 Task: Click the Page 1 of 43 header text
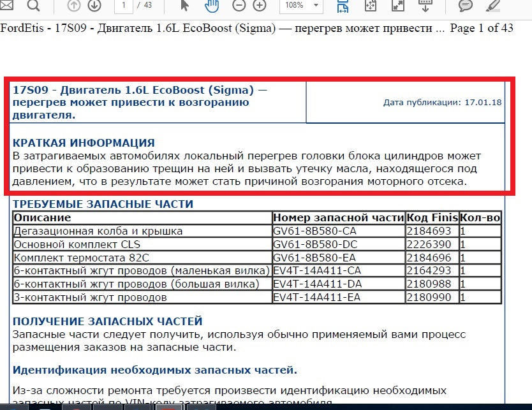[482, 28]
